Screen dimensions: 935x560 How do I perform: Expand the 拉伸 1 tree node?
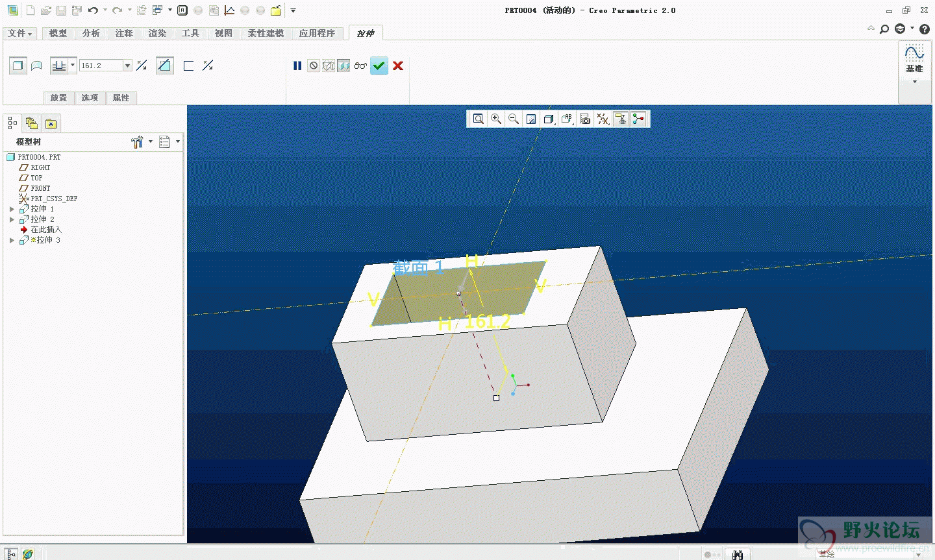12,209
